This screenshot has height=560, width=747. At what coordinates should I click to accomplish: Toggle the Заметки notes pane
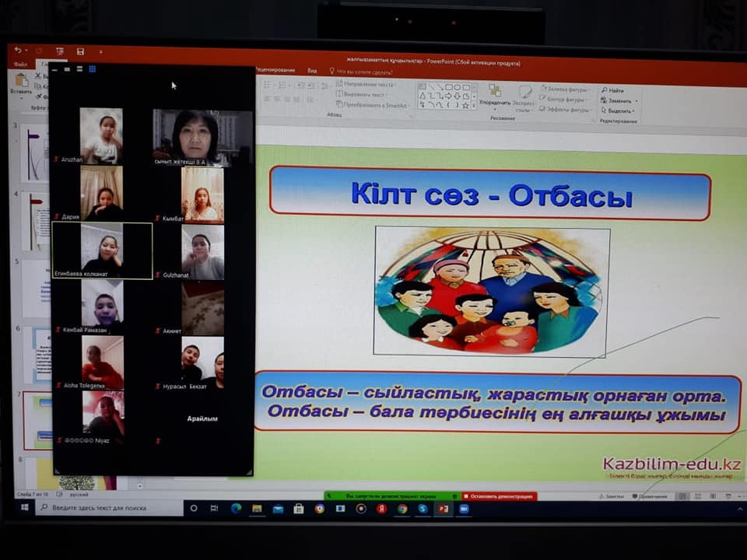click(610, 496)
